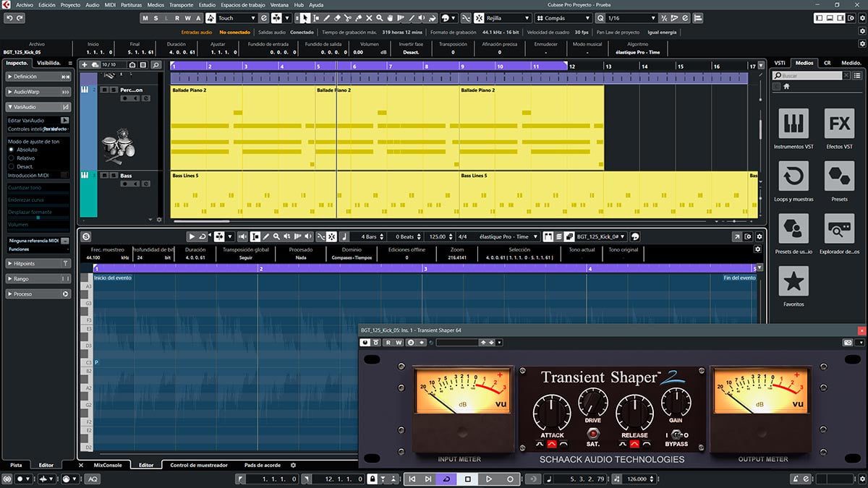Click Ninguna referencia MIDI selector

[38, 240]
